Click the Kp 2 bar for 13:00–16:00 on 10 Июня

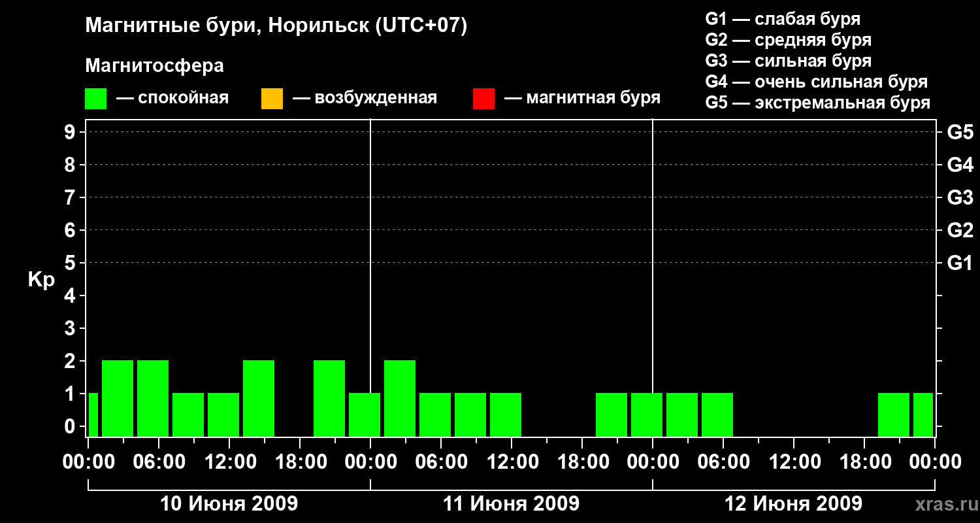point(259,398)
